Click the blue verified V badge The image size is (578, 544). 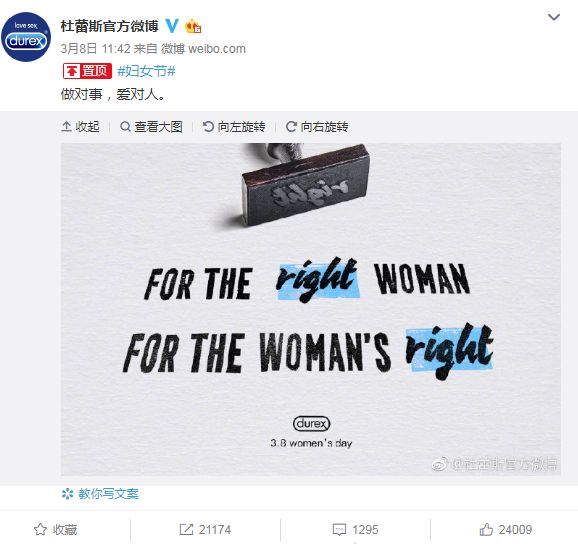point(171,26)
